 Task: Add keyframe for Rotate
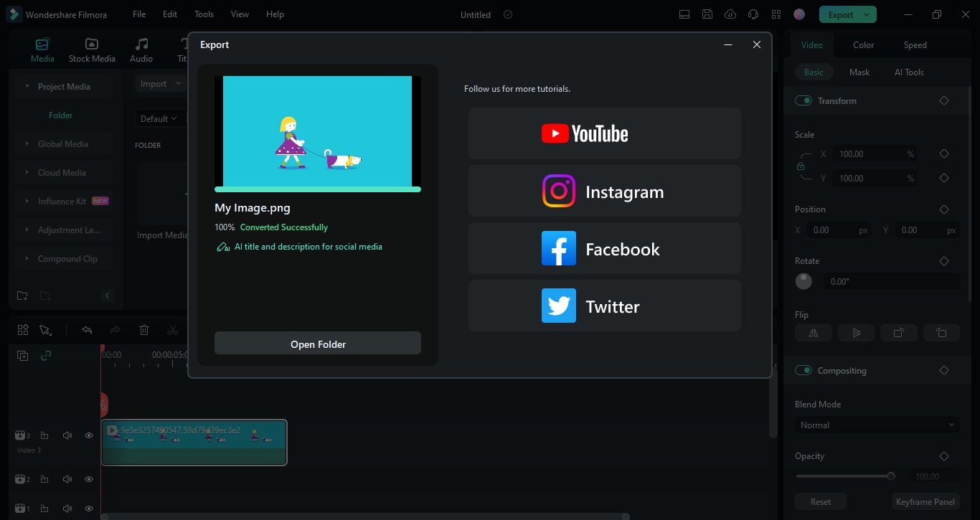pyautogui.click(x=944, y=261)
